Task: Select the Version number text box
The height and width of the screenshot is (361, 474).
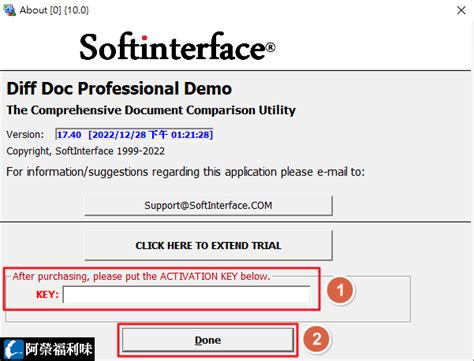Action: click(134, 135)
